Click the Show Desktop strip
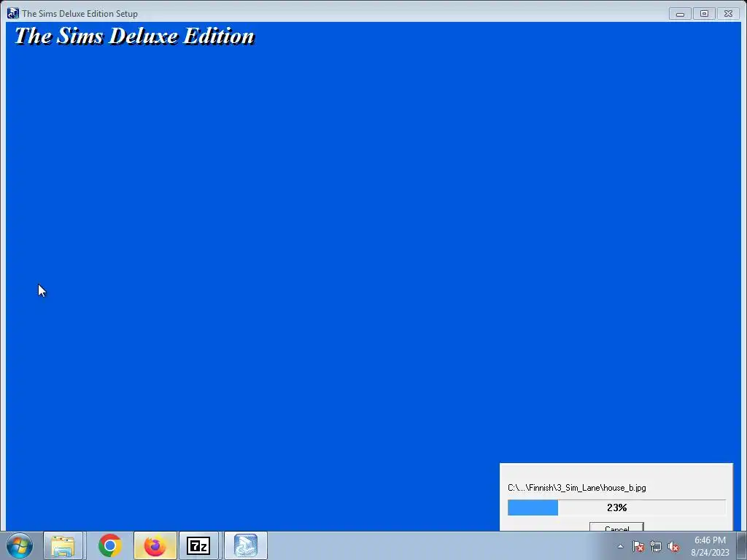 [742, 545]
